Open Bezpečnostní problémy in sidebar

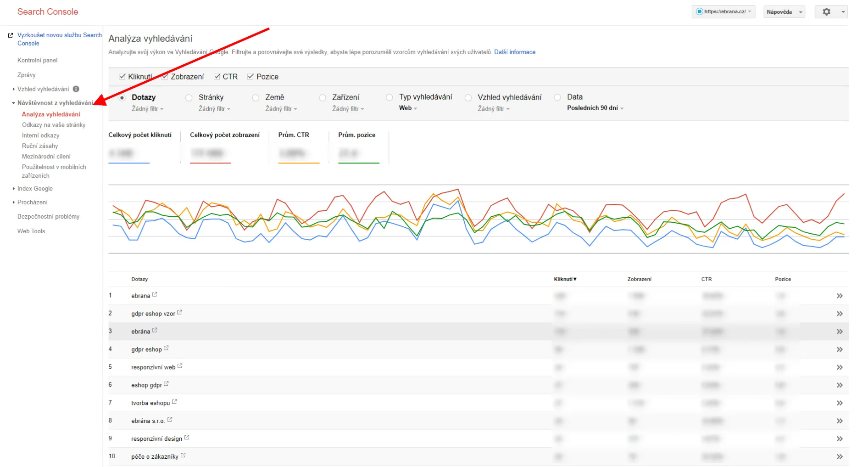(x=49, y=217)
